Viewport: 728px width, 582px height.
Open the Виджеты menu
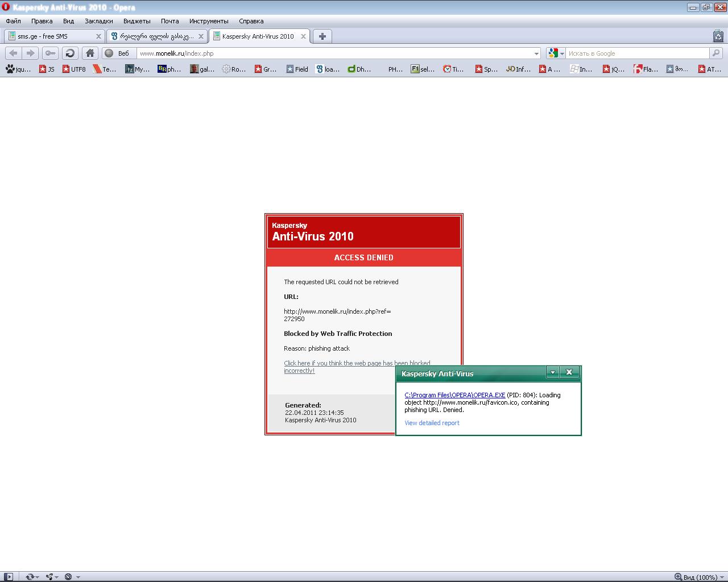tap(137, 21)
